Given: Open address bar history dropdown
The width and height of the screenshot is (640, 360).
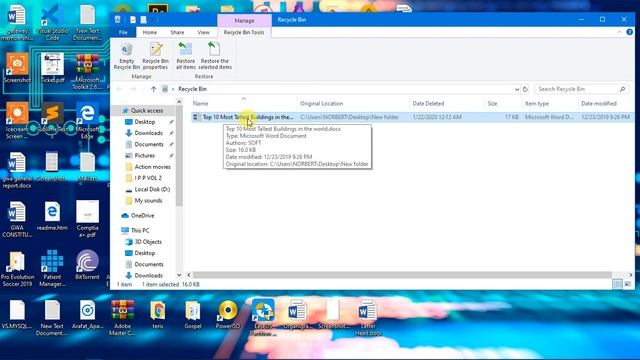Looking at the screenshot, I should (517, 89).
